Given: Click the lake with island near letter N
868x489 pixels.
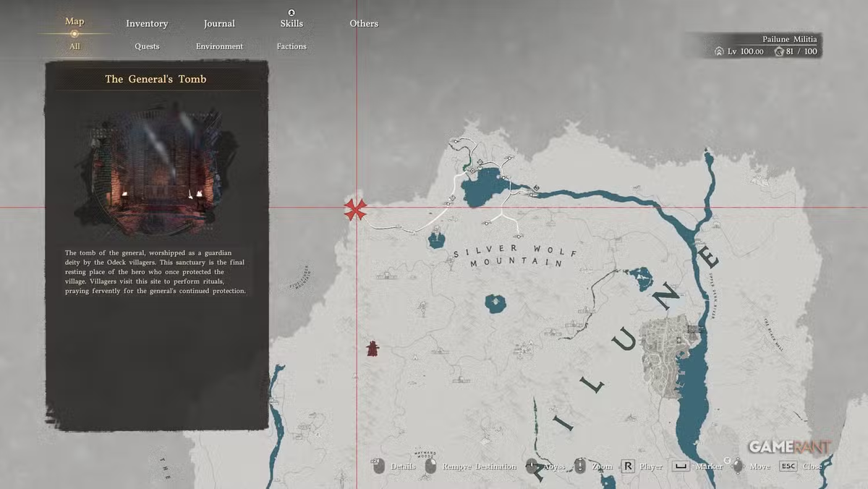Looking at the screenshot, I should pos(640,277).
